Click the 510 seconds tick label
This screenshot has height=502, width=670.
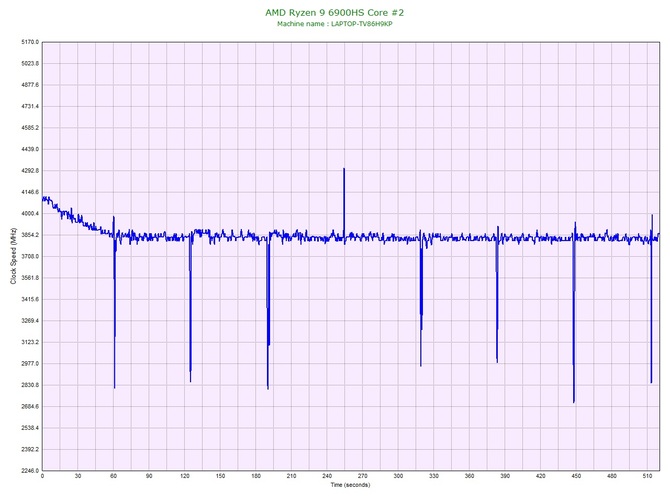point(647,476)
